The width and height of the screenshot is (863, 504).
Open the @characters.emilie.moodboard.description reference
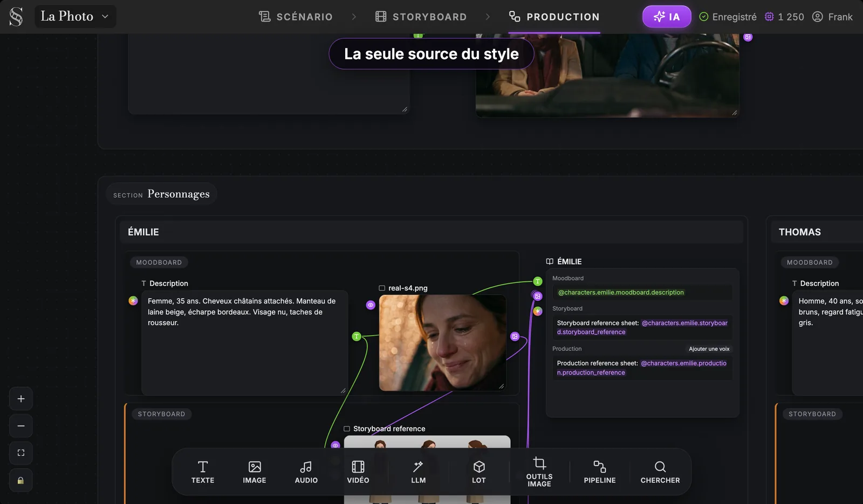coord(621,293)
